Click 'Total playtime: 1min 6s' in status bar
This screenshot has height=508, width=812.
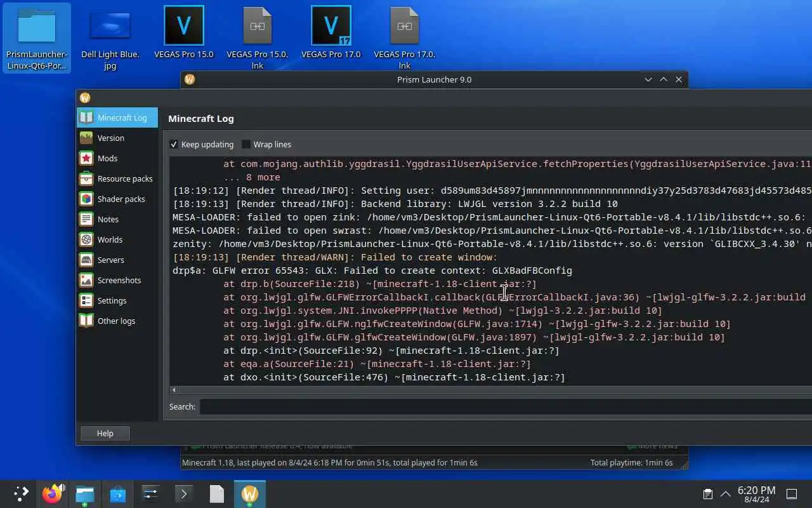tap(631, 462)
